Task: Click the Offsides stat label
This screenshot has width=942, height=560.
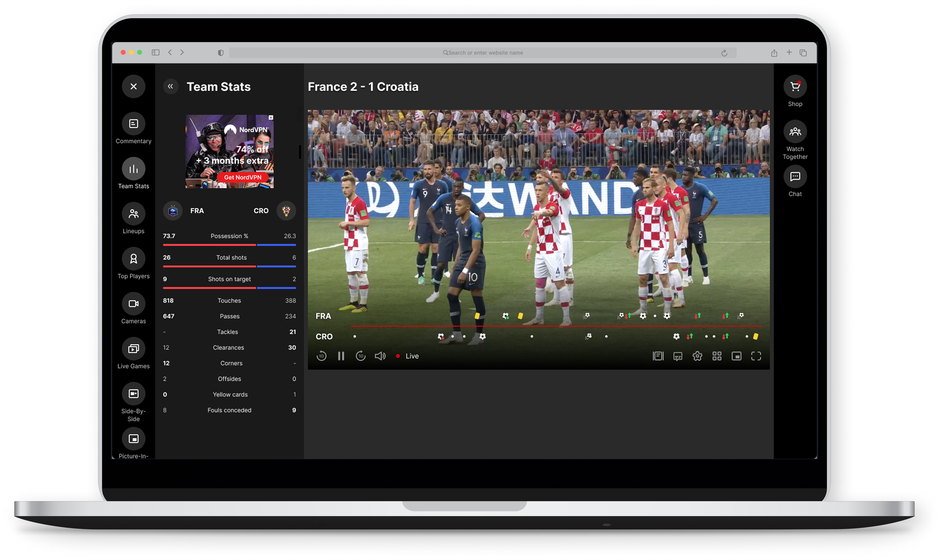Action: point(229,379)
